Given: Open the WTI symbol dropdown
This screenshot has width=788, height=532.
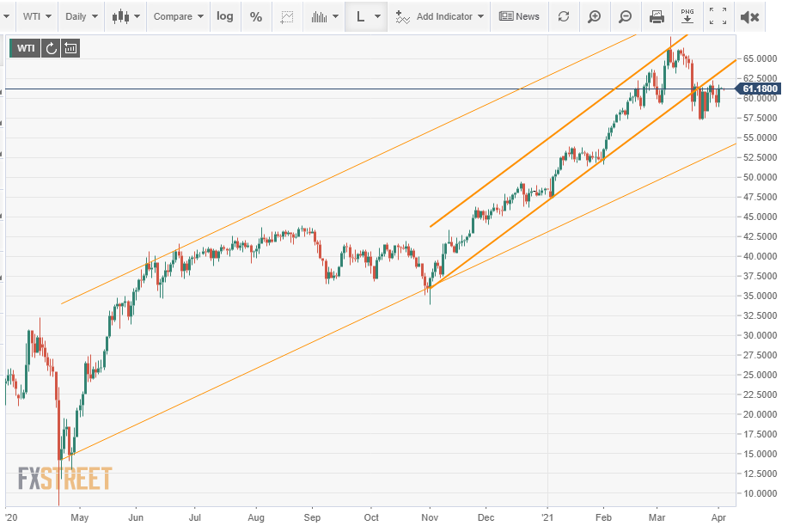Looking at the screenshot, I should click(39, 16).
